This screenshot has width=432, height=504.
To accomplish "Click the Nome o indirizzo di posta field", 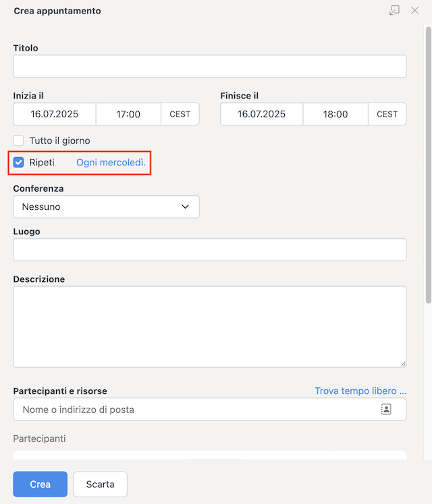I will click(210, 409).
